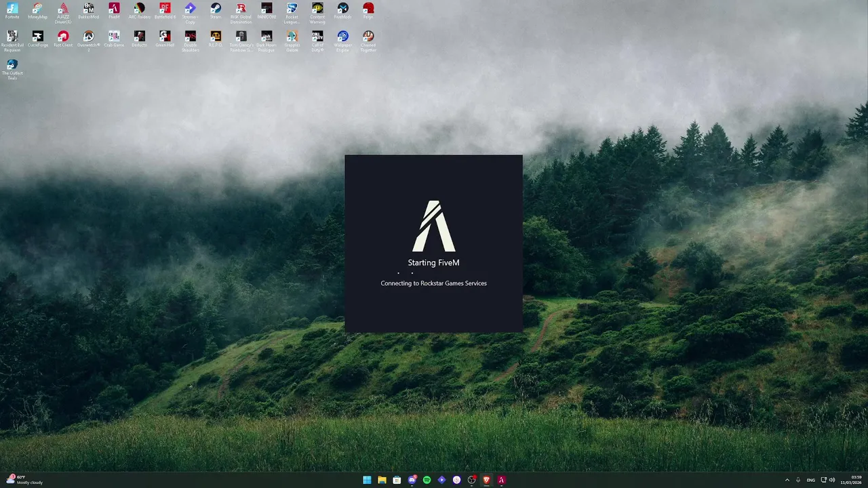Launch Battlefield 6 from the desktop
868x488 pixels.
coord(165,11)
